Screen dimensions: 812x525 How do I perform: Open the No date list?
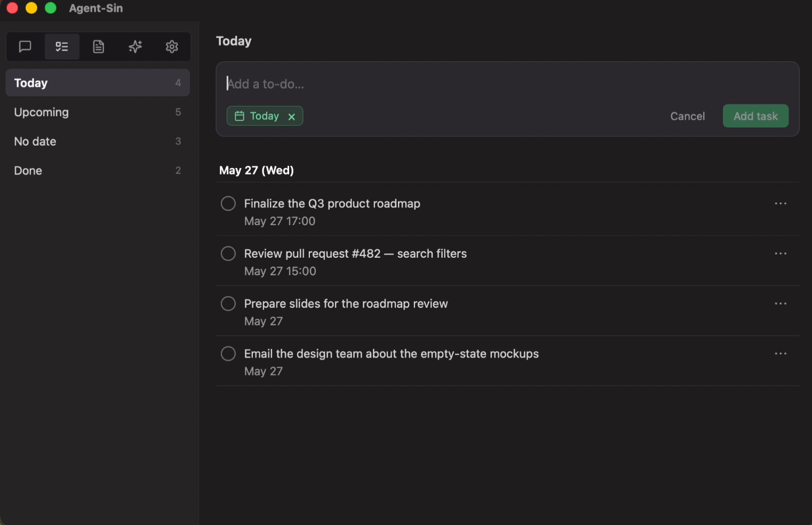coord(98,141)
